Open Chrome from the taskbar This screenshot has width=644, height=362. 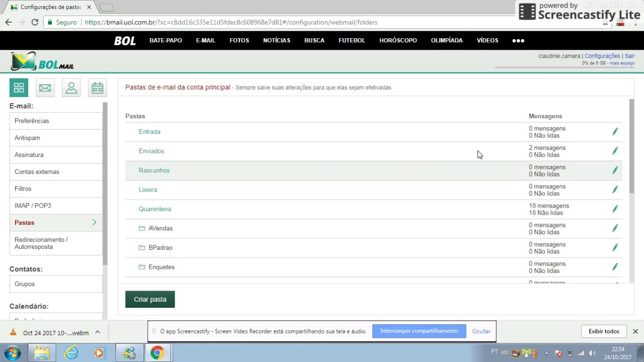[157, 353]
